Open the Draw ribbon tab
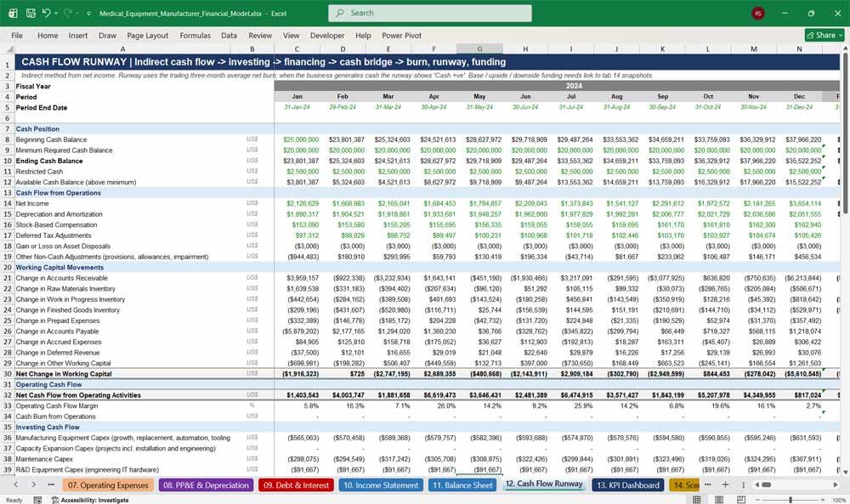Screen dimensions: 850x504 click(107, 35)
